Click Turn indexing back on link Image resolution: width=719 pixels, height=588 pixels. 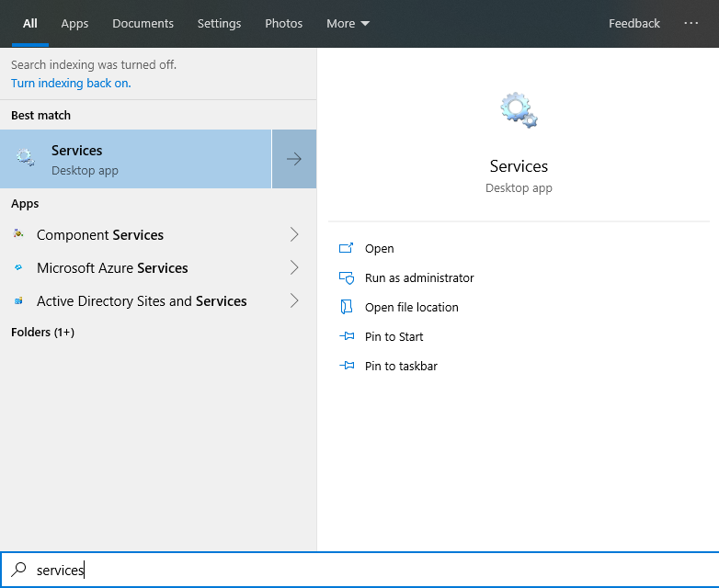(x=71, y=83)
